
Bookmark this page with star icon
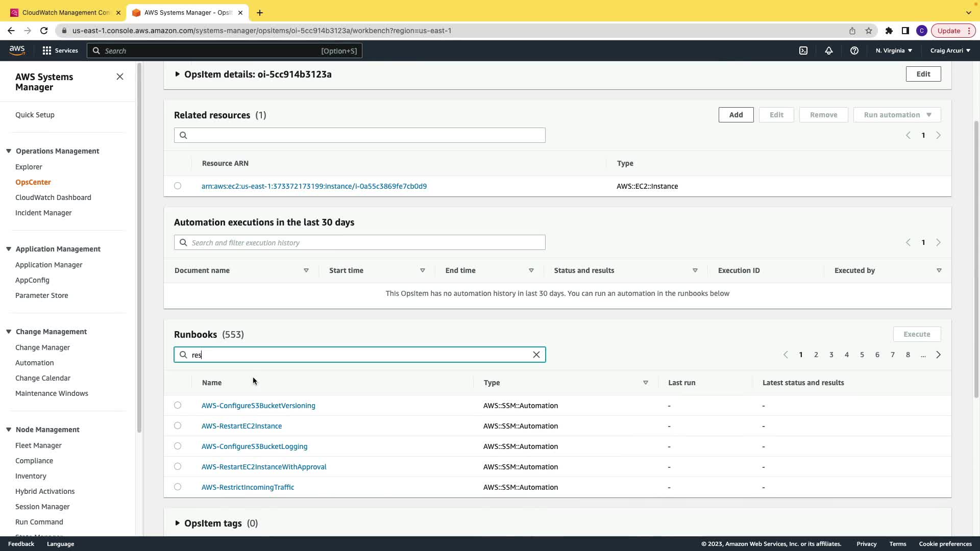coord(869,31)
